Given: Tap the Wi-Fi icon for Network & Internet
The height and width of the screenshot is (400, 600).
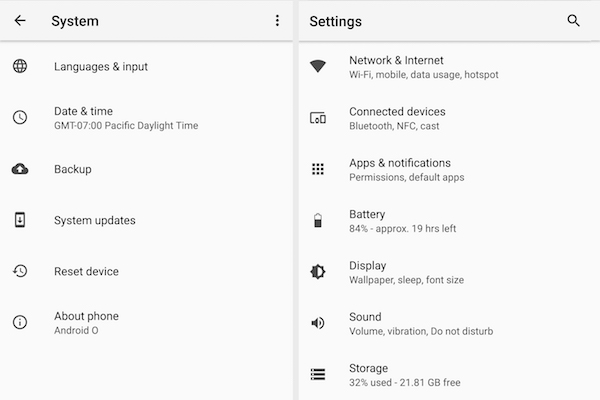Looking at the screenshot, I should (318, 66).
